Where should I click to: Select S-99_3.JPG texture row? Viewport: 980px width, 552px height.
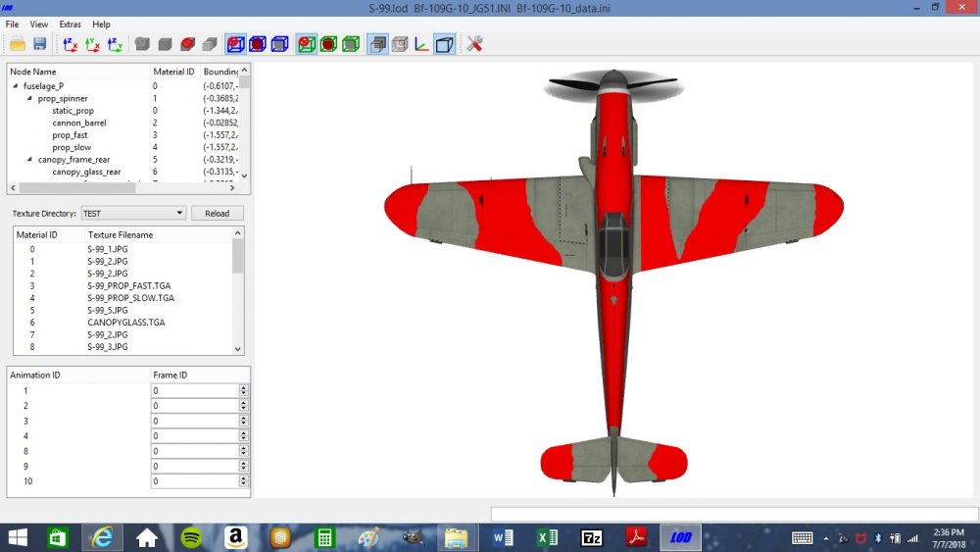(108, 347)
